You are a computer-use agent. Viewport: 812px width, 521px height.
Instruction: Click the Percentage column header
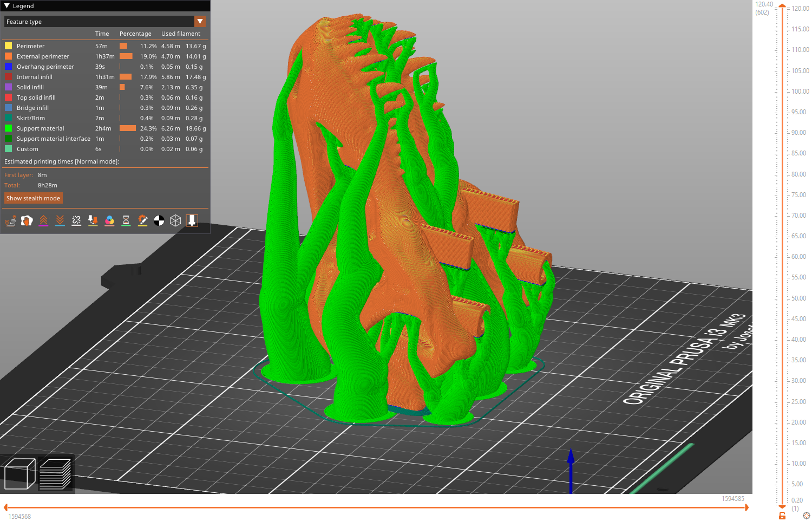(x=135, y=34)
